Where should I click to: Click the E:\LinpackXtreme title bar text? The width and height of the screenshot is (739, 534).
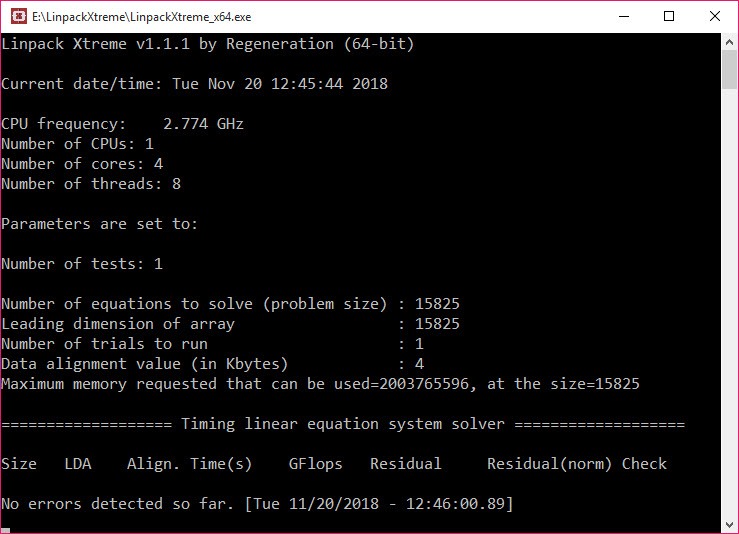tap(141, 17)
